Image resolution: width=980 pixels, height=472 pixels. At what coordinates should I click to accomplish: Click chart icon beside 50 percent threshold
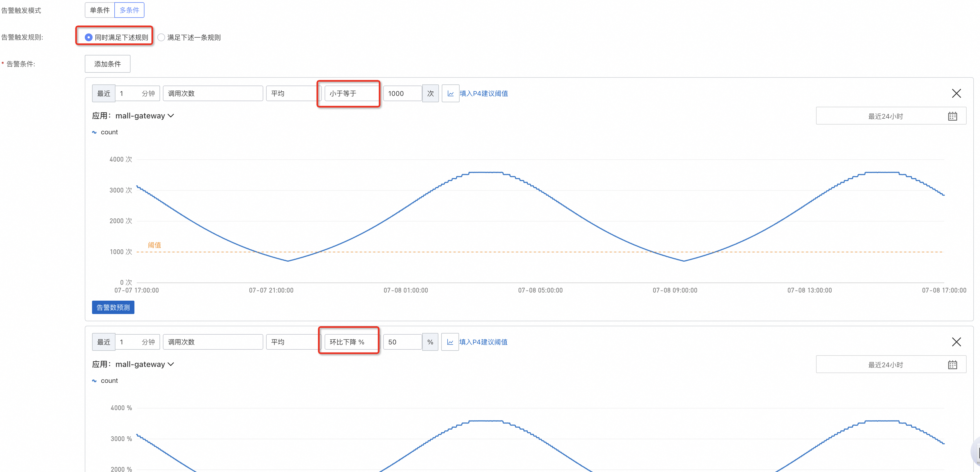(450, 342)
